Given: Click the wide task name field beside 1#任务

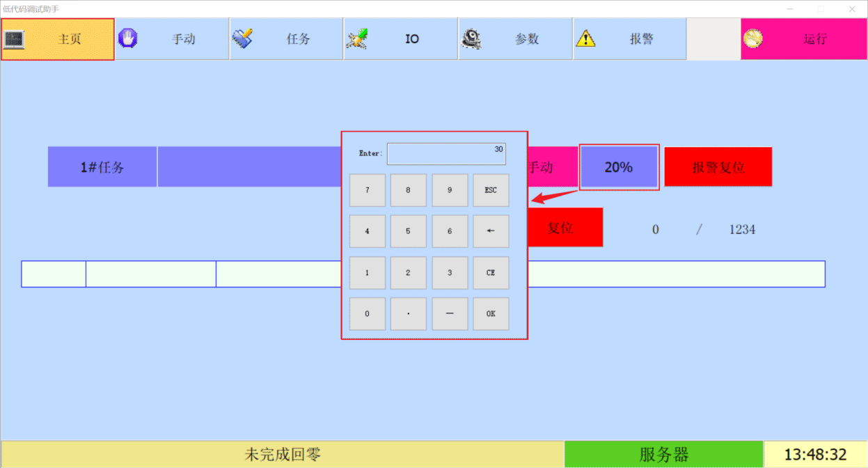Looking at the screenshot, I should [249, 167].
